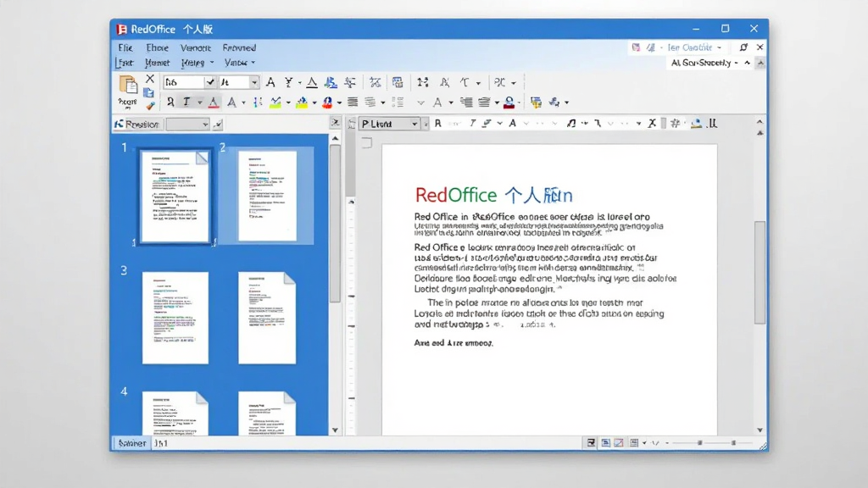Open the 'Venoote' menu
Viewport: 868px width, 488px height.
tap(196, 48)
